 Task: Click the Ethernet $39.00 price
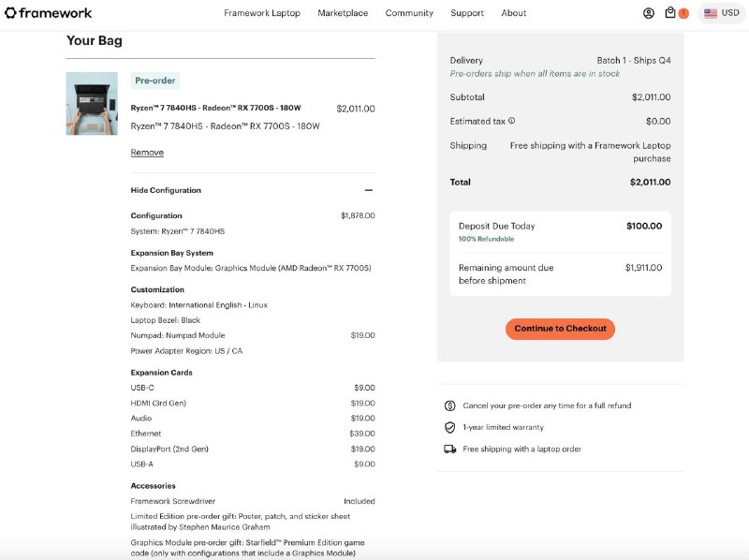(362, 434)
